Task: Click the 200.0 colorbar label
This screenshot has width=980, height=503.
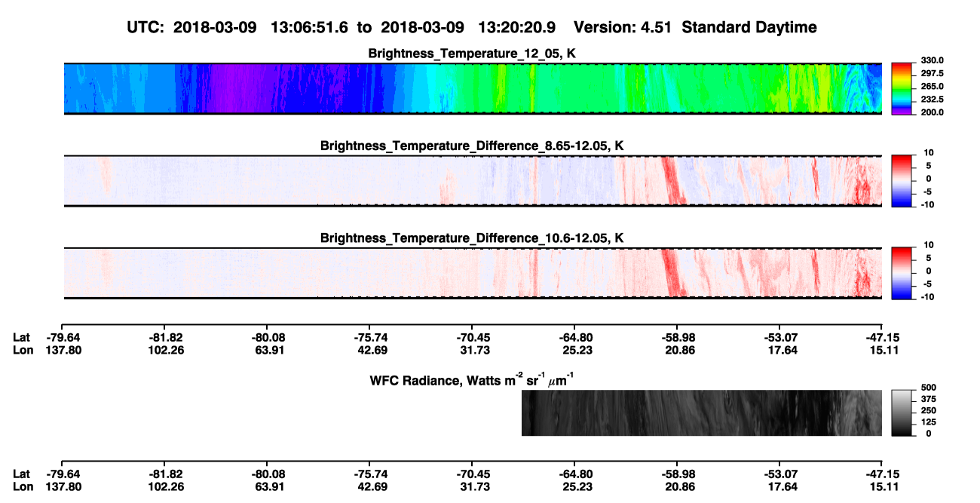Action: pos(931,112)
